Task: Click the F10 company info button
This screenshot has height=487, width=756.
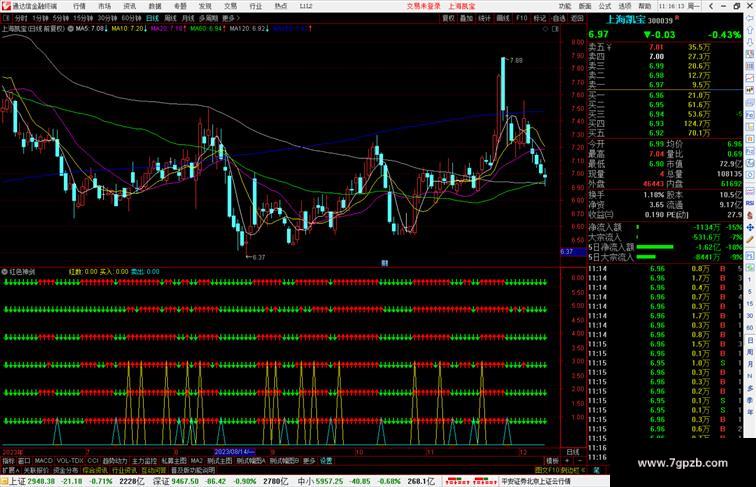Action: pos(521,18)
